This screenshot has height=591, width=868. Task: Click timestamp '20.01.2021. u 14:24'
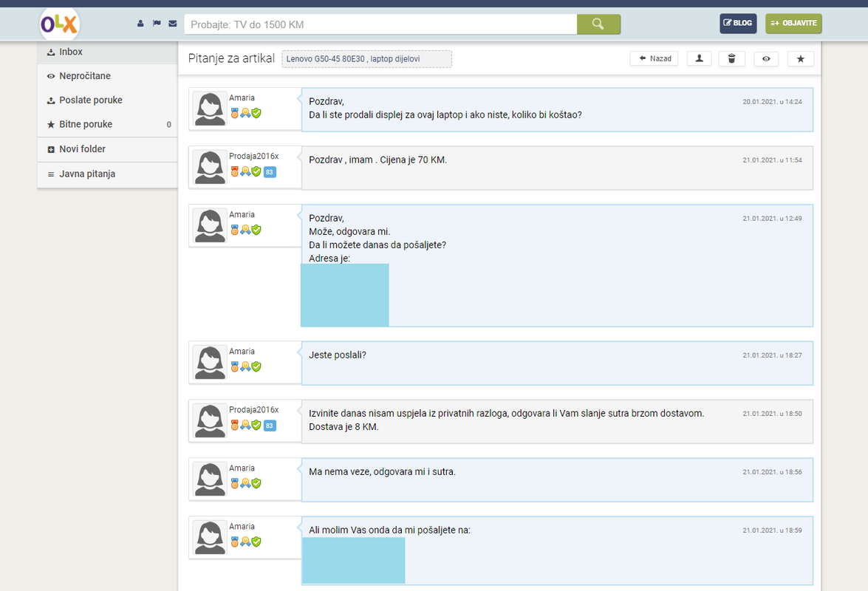pyautogui.click(x=772, y=102)
